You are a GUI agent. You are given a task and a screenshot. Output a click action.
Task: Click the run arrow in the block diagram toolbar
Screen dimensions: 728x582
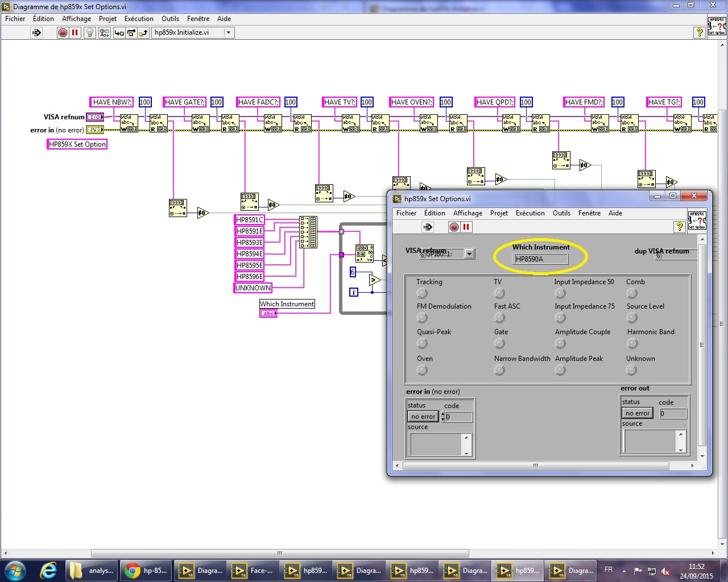pos(36,32)
